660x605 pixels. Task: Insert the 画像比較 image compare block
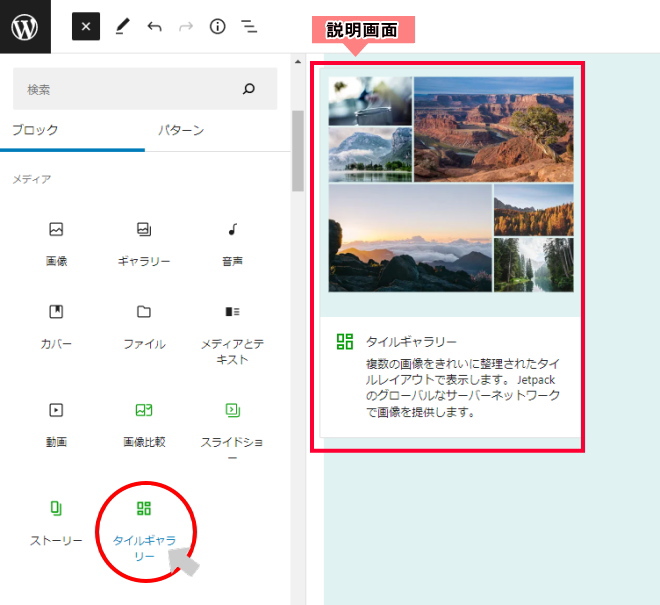144,425
